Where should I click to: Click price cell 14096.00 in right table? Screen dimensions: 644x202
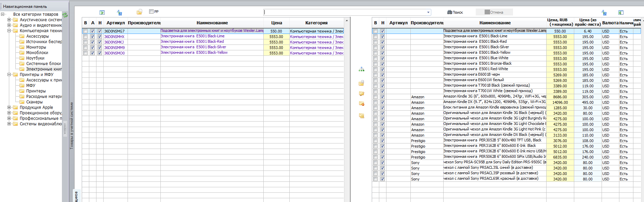560,102
